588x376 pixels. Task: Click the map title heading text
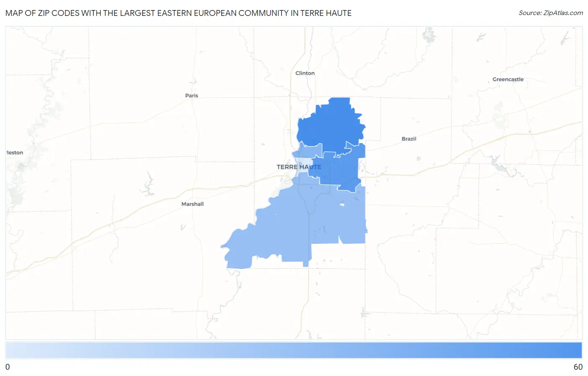coord(179,13)
